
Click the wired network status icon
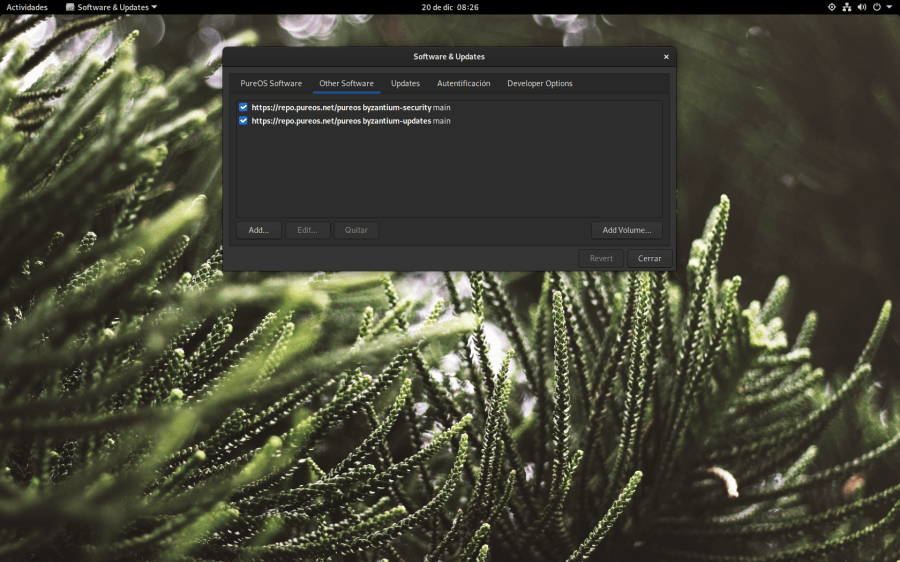tap(846, 7)
